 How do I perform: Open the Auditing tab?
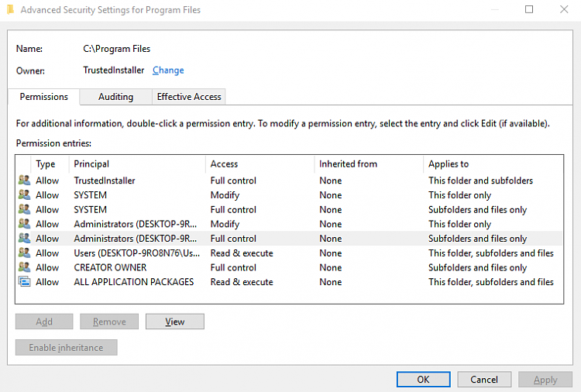point(115,97)
